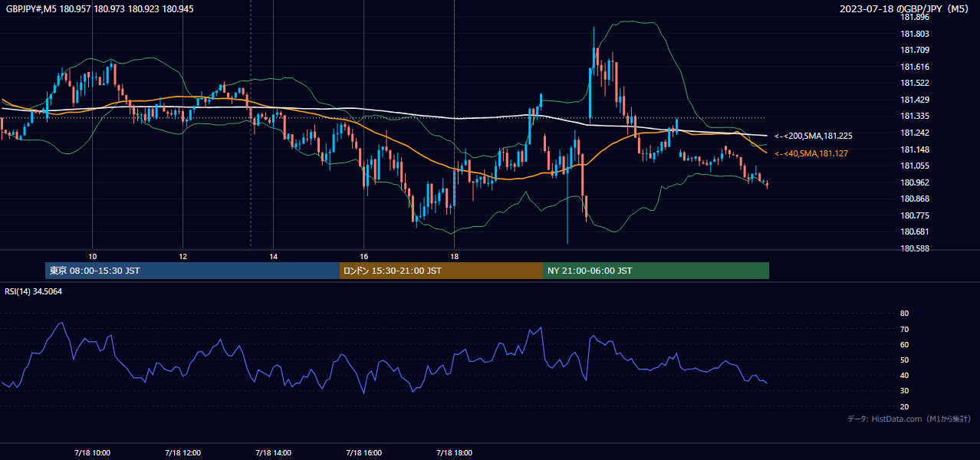Click RSI axis level 20

(904, 406)
